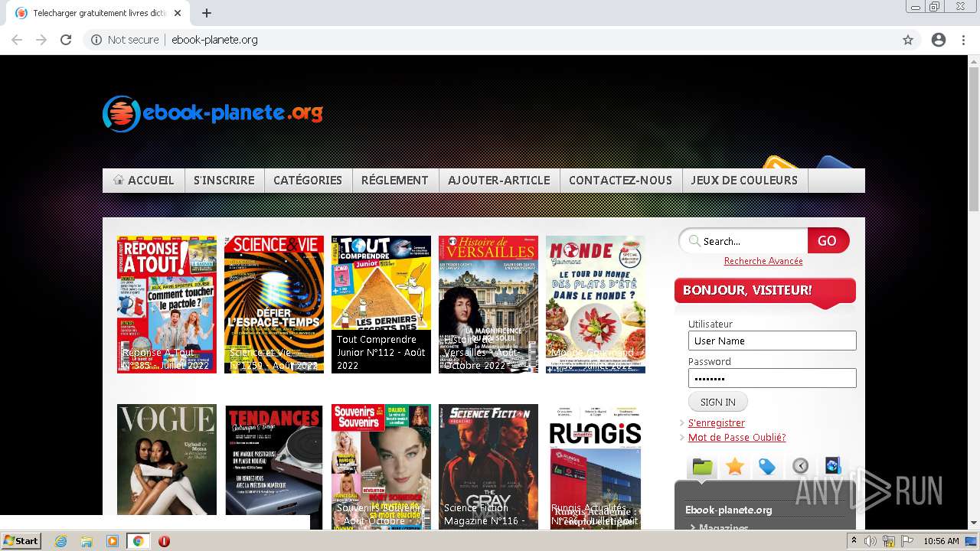980x551 pixels.
Task: View site info via Not secure icon
Action: pos(96,40)
